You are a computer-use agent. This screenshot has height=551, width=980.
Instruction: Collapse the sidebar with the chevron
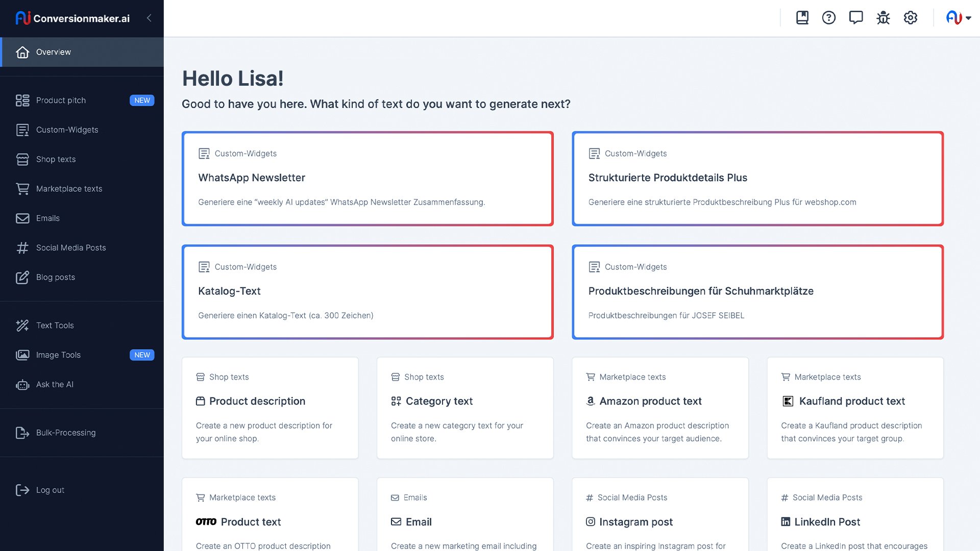(x=149, y=18)
